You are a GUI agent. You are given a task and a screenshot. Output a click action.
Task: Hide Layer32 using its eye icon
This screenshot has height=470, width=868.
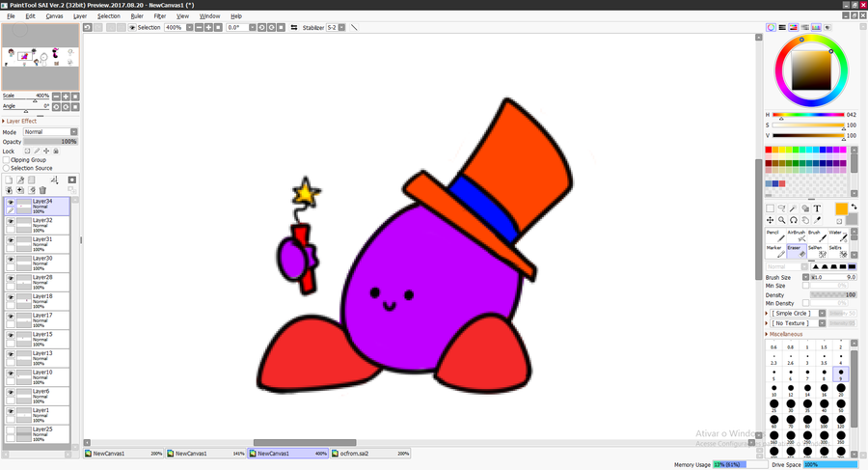pyautogui.click(x=11, y=221)
